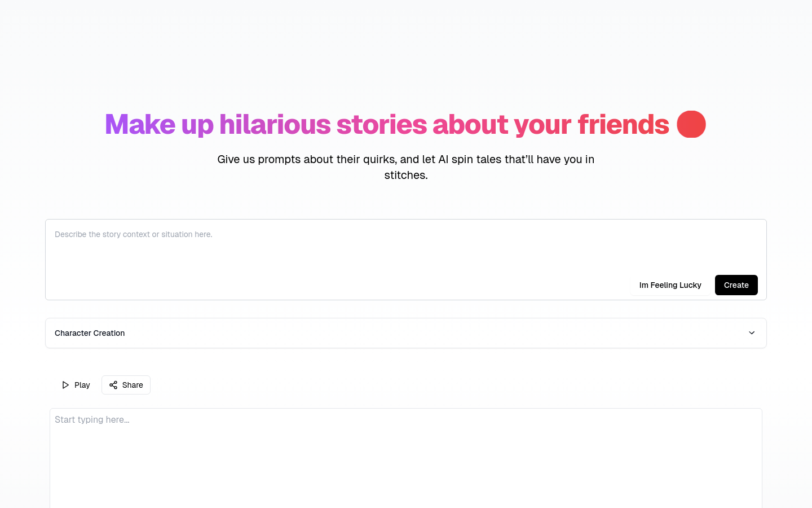Click the word 'stitches' in the subtitle
Viewport: 812px width, 508px height.
(405, 175)
